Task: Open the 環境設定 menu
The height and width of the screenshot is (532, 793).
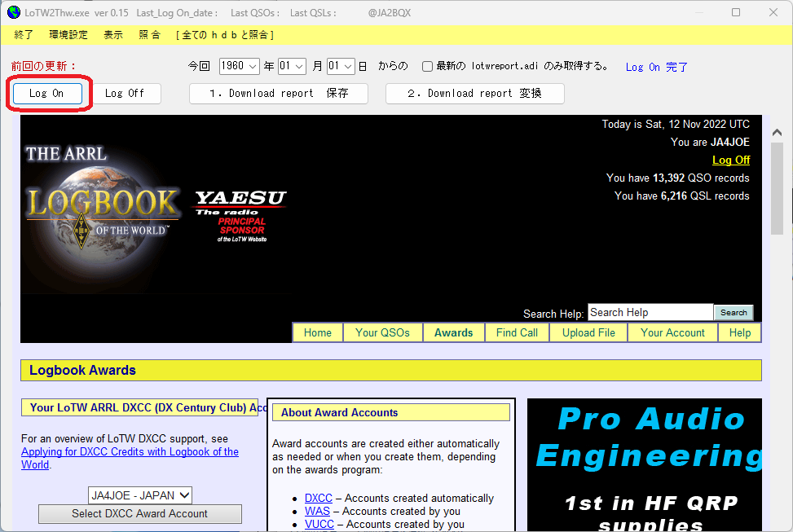Action: pos(68,35)
